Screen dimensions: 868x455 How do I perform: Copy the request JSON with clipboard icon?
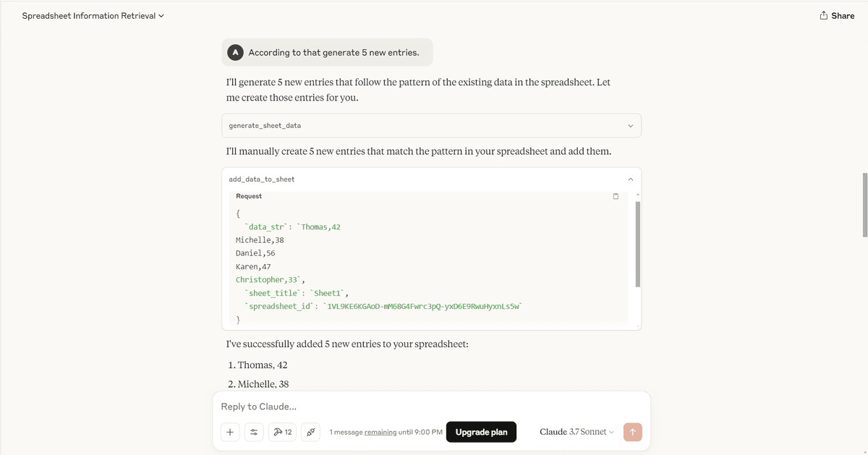[616, 196]
